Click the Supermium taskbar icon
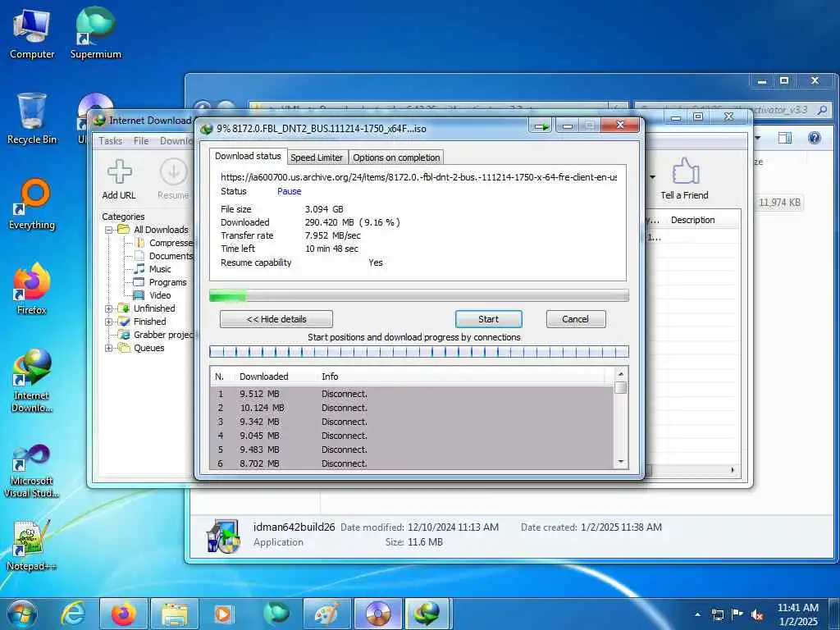 click(x=276, y=614)
